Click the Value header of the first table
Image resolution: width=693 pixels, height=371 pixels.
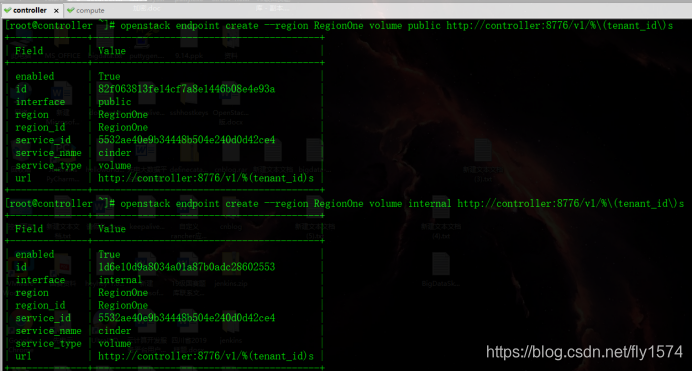(112, 51)
